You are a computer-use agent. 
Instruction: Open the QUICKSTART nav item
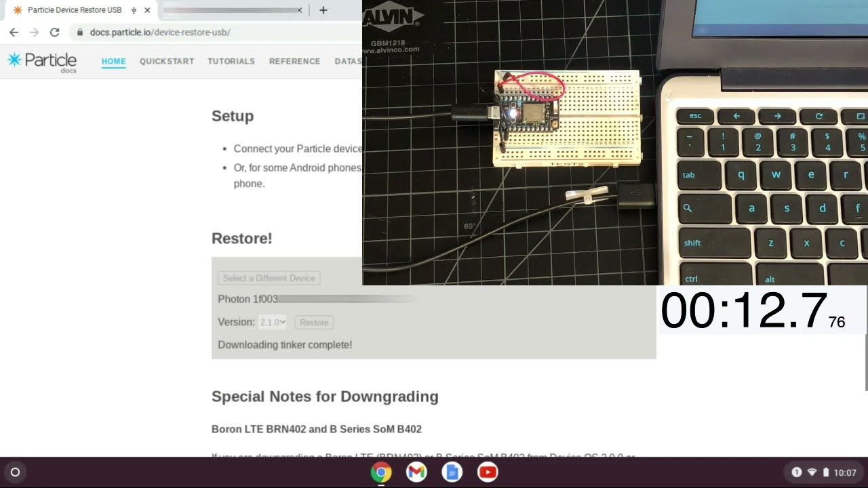coord(167,61)
